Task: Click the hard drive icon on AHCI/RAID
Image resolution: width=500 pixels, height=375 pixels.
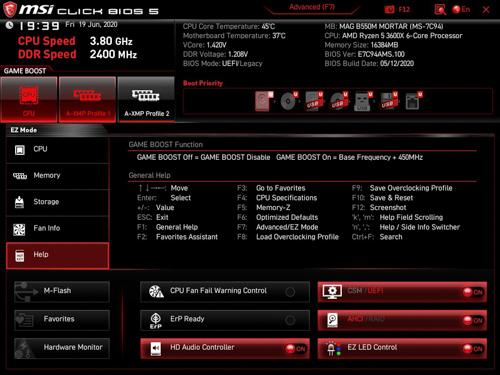Action: point(332,320)
